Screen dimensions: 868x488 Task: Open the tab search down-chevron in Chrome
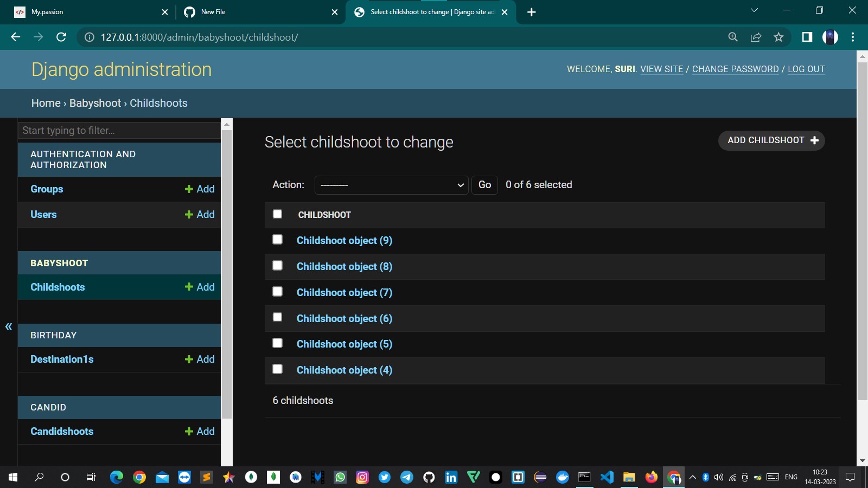(x=754, y=10)
